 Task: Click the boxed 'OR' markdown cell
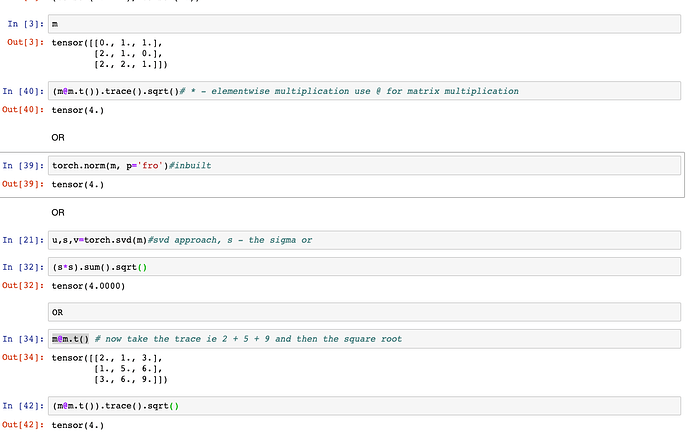58,313
